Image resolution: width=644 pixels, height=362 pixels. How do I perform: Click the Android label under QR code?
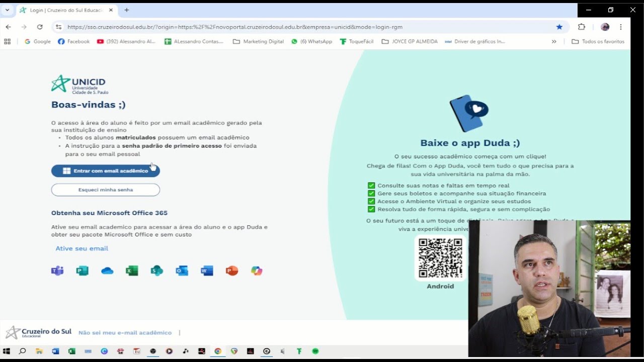tap(440, 286)
